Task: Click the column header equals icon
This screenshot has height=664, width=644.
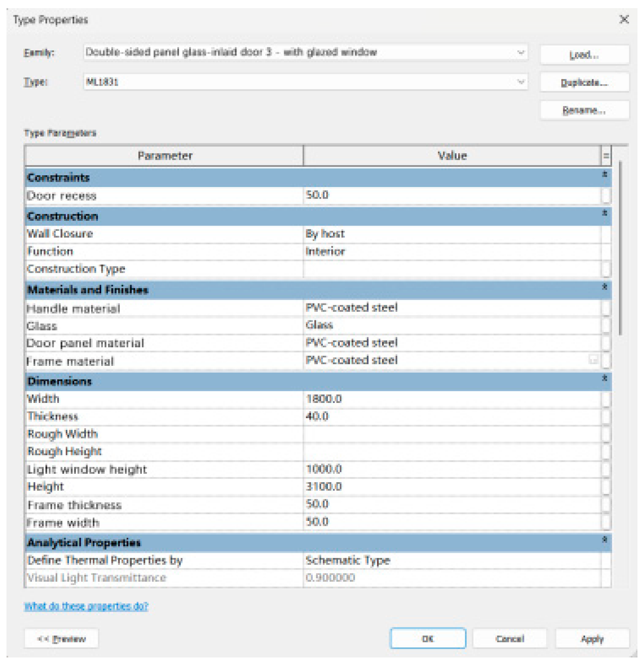Action: coord(606,156)
